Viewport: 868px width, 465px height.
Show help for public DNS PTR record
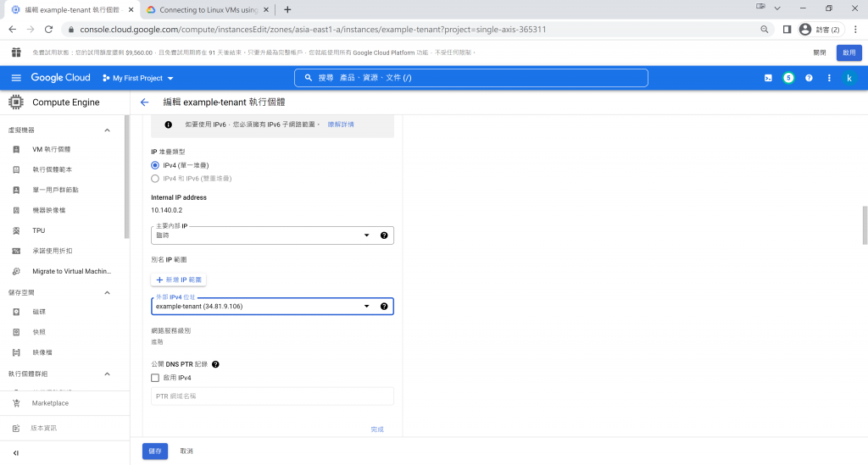215,364
